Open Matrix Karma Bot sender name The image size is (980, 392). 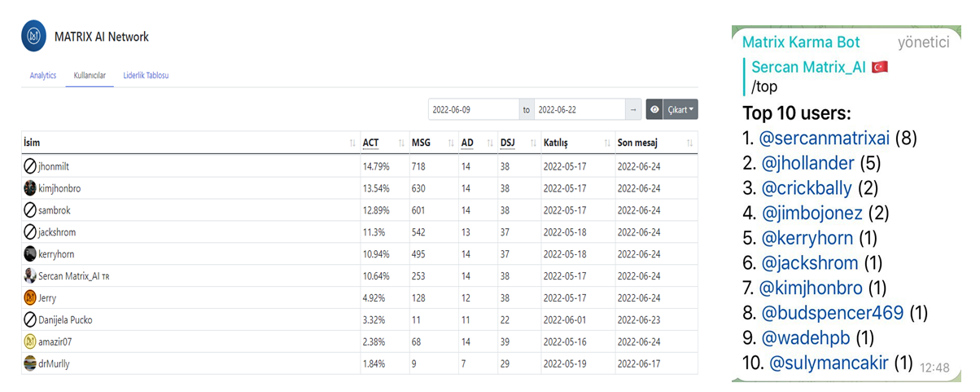tap(801, 42)
